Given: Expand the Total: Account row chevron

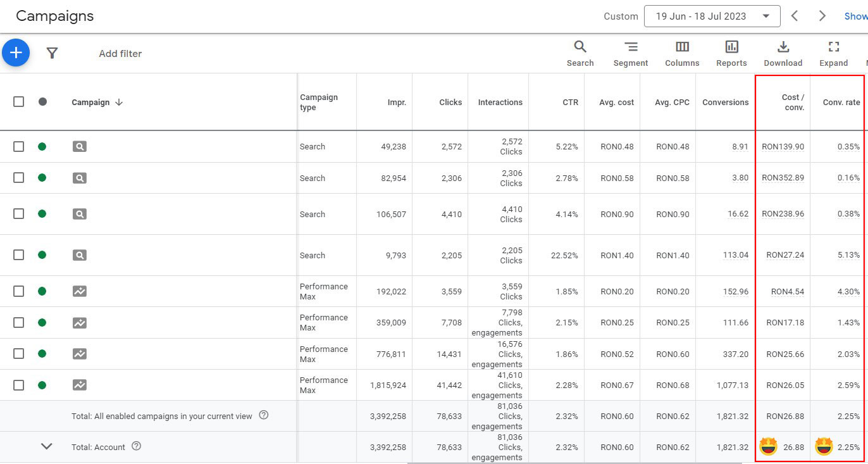Looking at the screenshot, I should [47, 446].
